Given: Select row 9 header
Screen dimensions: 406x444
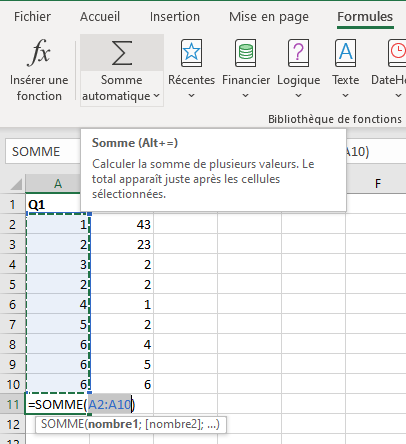Looking at the screenshot, I should tap(13, 364).
